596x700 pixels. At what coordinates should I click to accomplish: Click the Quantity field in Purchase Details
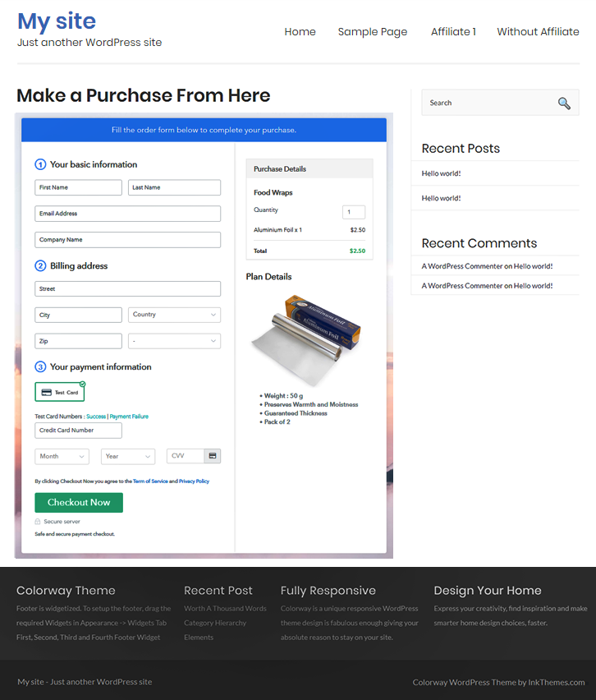tap(353, 212)
